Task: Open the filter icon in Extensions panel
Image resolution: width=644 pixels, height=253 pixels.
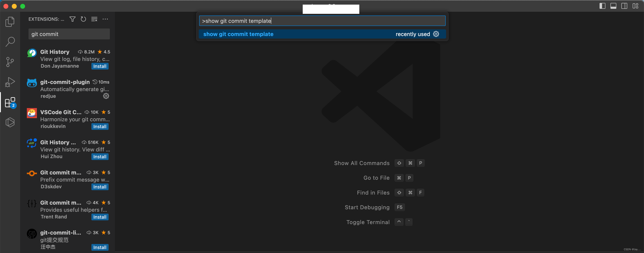Action: pyautogui.click(x=72, y=19)
